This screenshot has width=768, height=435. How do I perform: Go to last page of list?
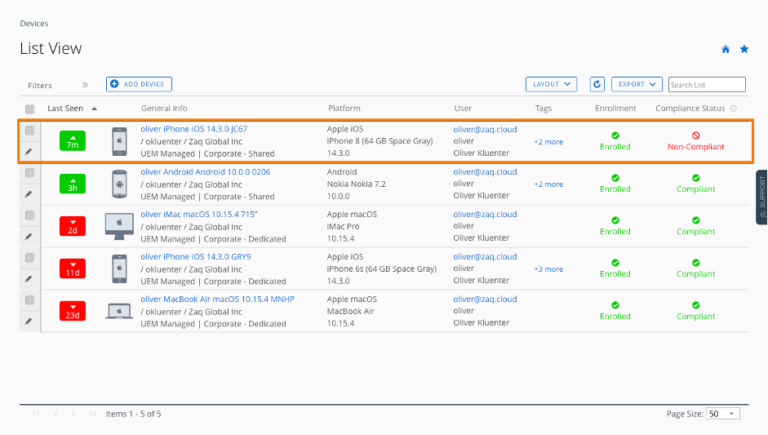click(92, 414)
